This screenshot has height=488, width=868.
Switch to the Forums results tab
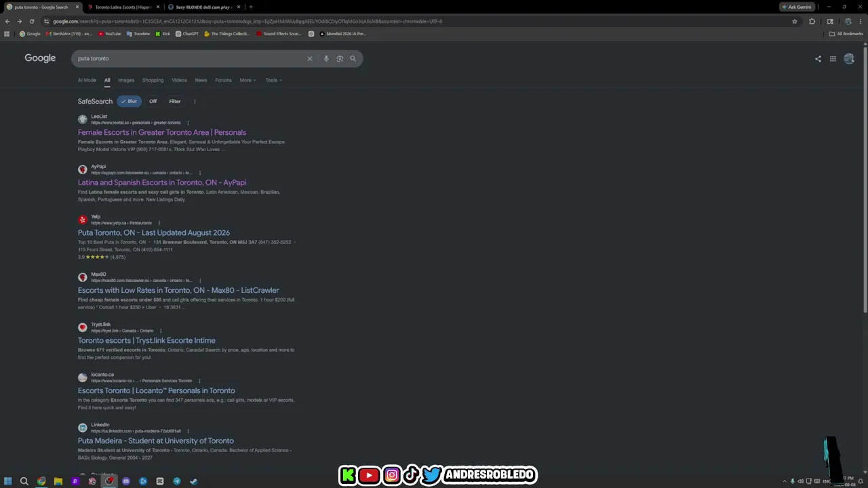coord(223,80)
